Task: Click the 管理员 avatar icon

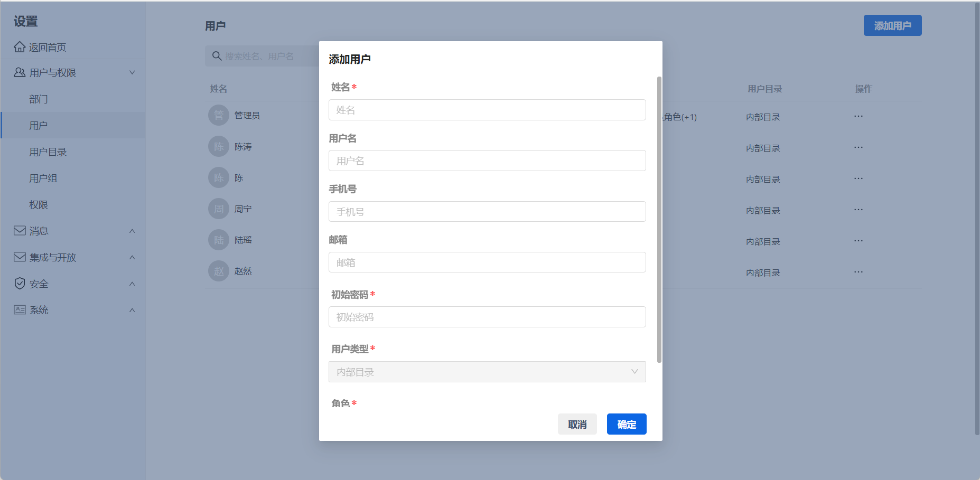Action: [x=219, y=115]
